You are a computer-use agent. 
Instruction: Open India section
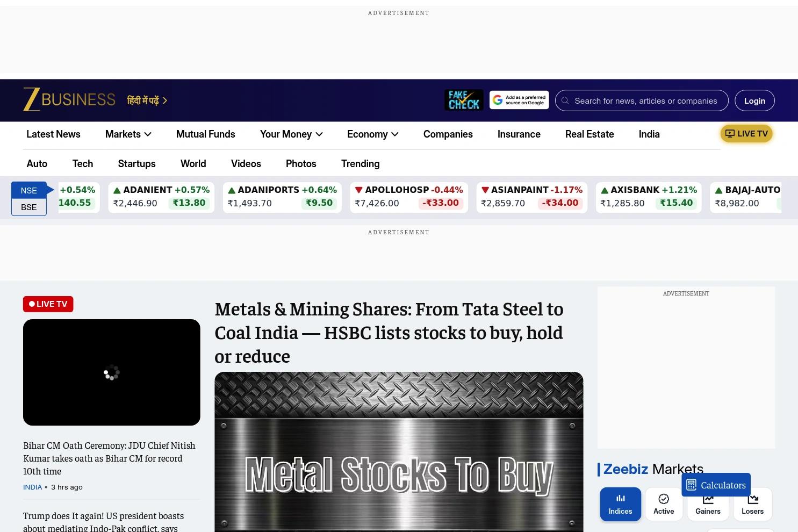tap(649, 134)
